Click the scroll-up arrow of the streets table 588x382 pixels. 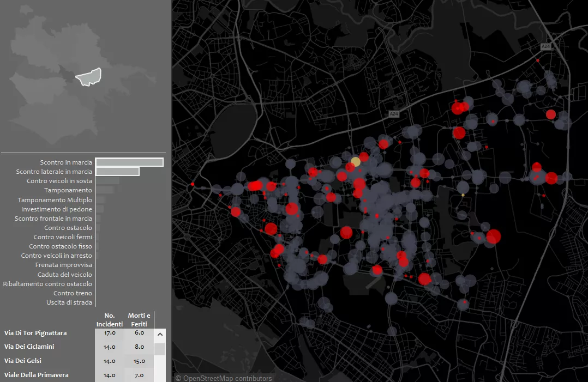tap(160, 335)
